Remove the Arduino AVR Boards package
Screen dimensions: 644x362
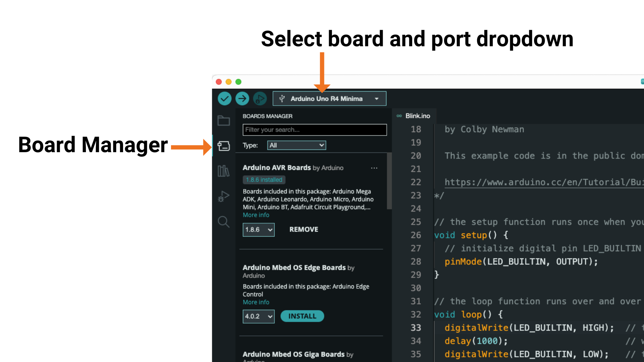click(x=304, y=229)
